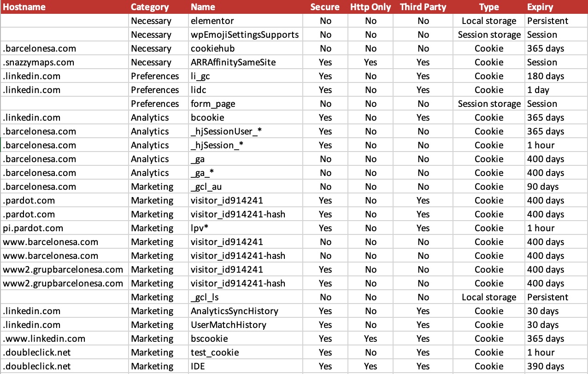Select the Third Party column header

pos(423,7)
